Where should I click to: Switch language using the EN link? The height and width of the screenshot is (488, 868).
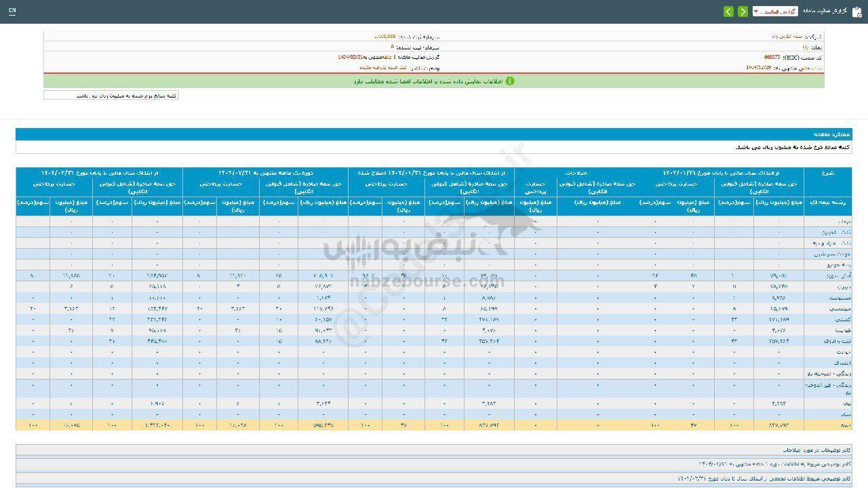(x=12, y=12)
